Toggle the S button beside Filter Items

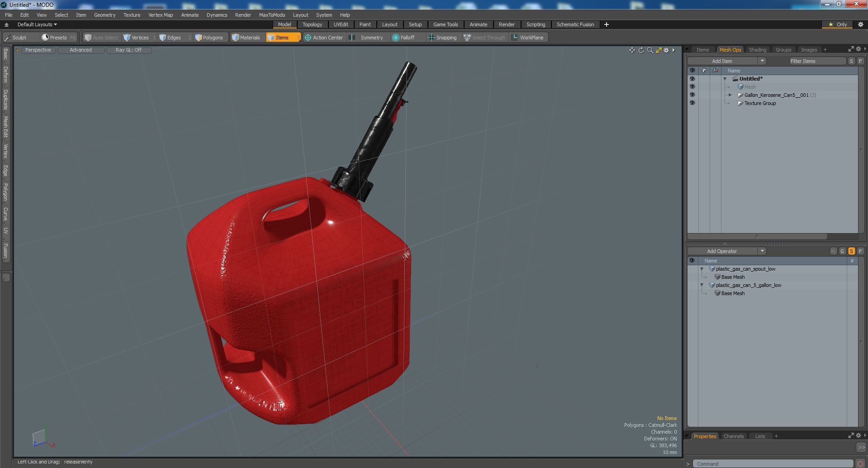coord(851,61)
